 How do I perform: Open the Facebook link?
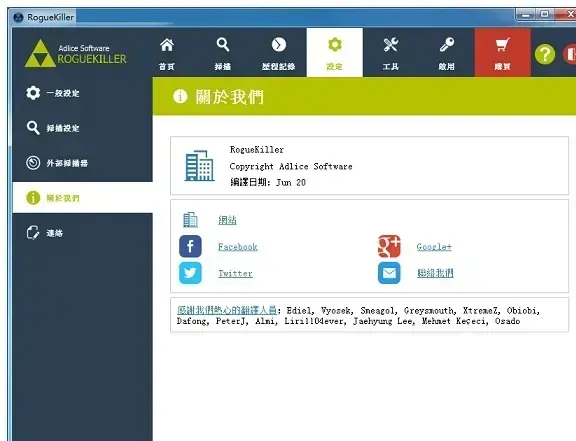tap(238, 247)
